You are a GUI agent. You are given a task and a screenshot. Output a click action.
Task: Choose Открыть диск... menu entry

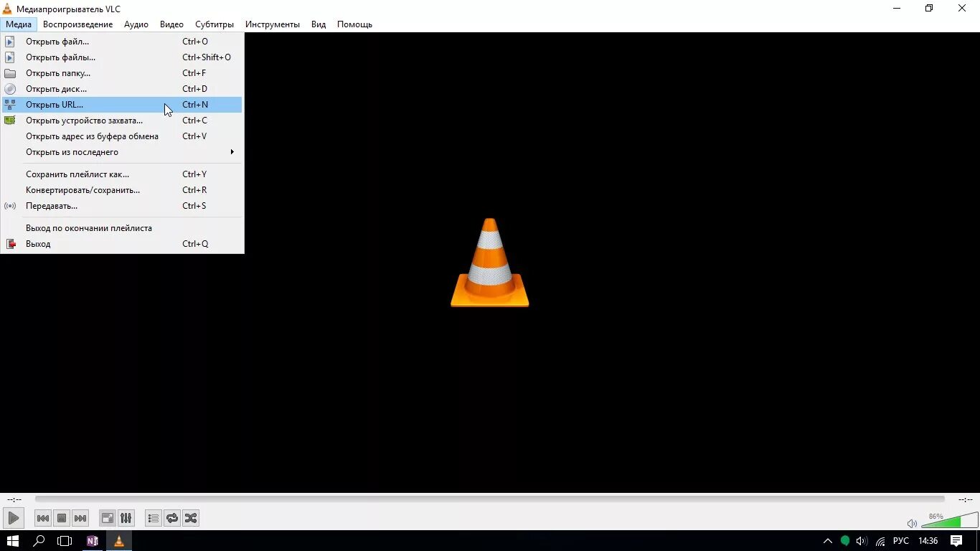click(x=122, y=89)
